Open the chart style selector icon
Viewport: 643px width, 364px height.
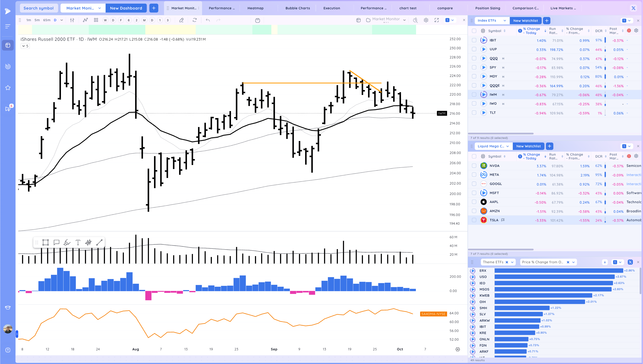tap(72, 20)
